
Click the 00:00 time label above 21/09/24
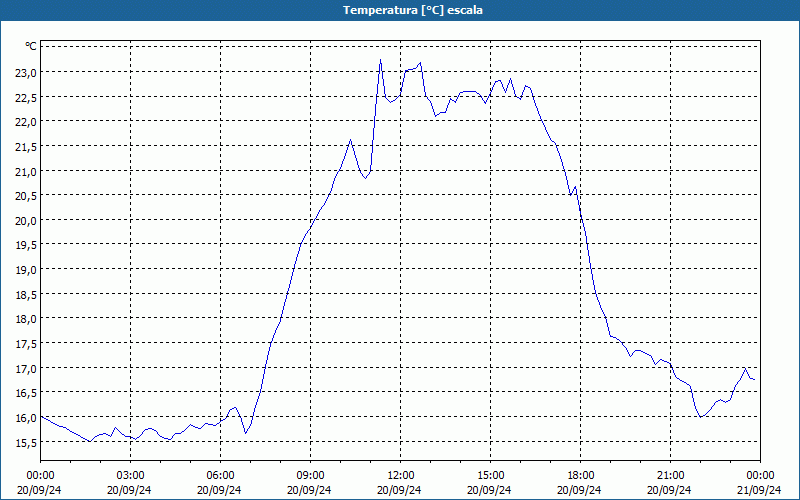(760, 476)
